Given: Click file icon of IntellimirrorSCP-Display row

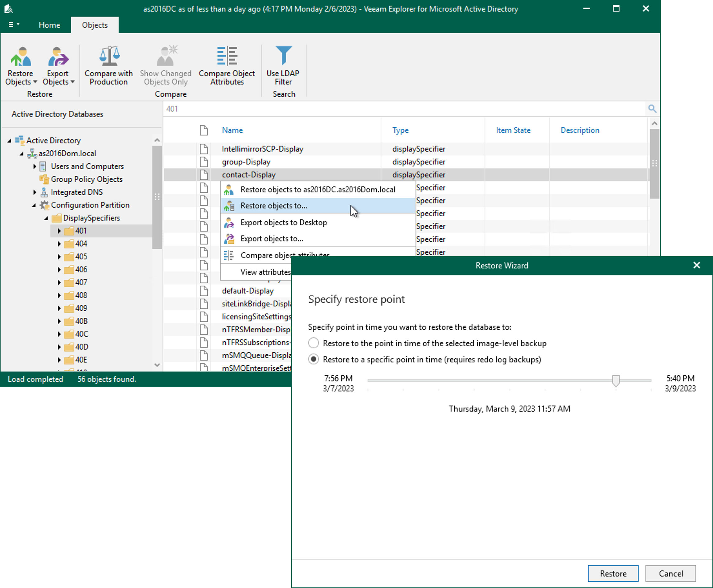Looking at the screenshot, I should 204,149.
